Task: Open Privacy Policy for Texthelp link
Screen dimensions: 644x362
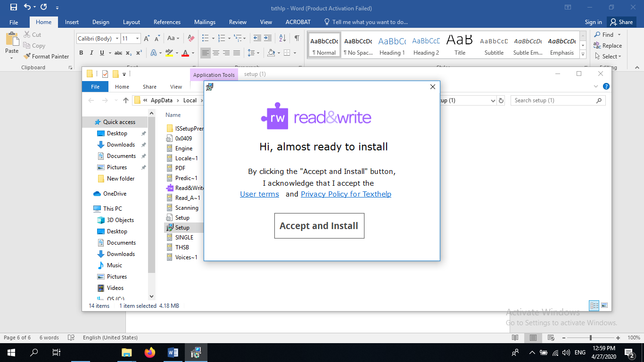Action: pyautogui.click(x=346, y=194)
